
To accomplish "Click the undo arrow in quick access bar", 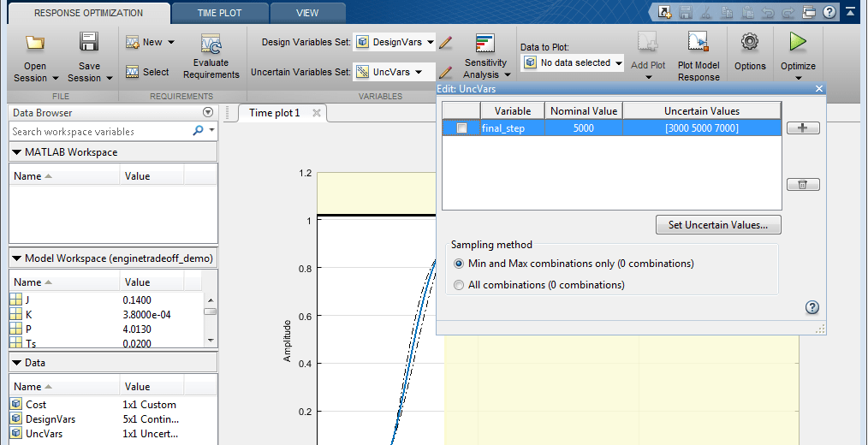I will (x=767, y=12).
